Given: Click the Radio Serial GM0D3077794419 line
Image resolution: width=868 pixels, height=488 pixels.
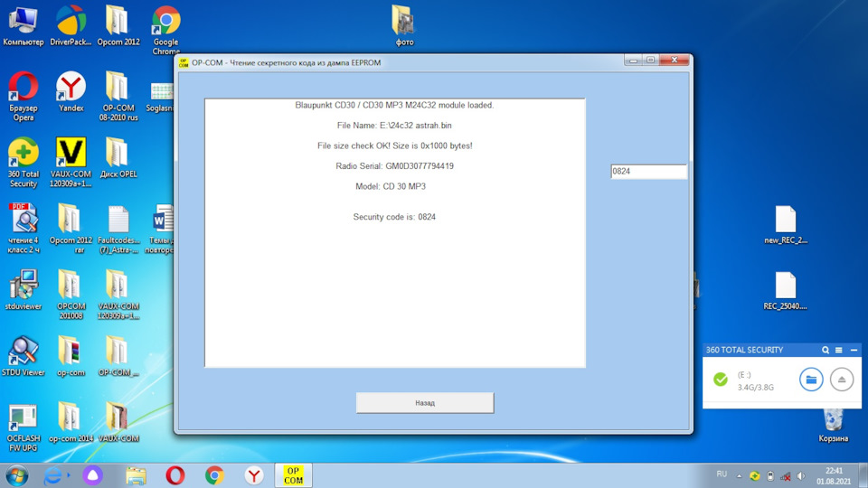Looking at the screenshot, I should point(394,166).
